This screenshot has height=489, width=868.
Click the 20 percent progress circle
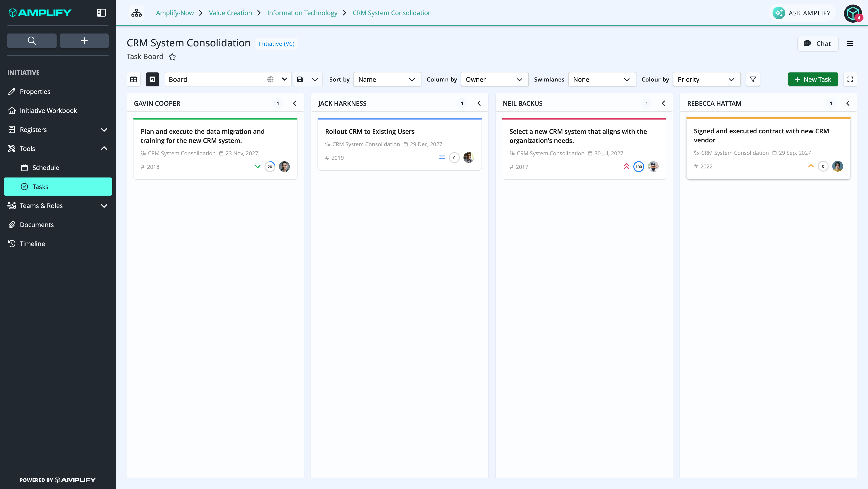pyautogui.click(x=270, y=166)
